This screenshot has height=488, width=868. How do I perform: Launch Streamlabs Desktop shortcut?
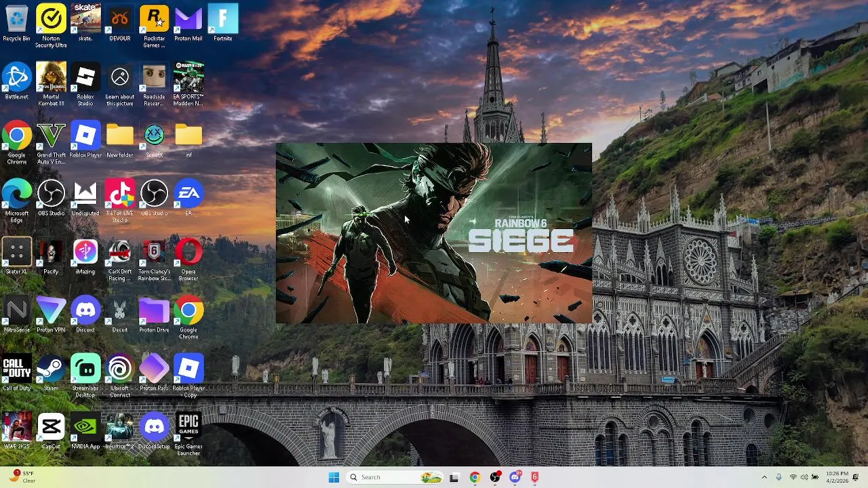(x=85, y=376)
